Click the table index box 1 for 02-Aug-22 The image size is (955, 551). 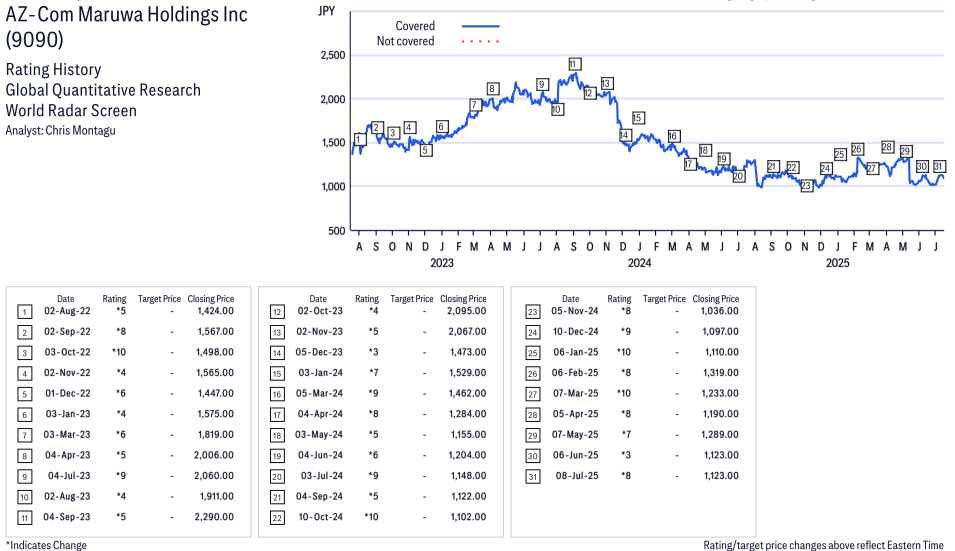24,312
